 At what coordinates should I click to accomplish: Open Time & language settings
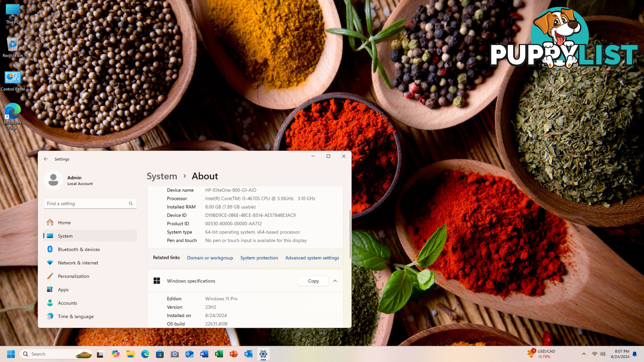point(90,316)
